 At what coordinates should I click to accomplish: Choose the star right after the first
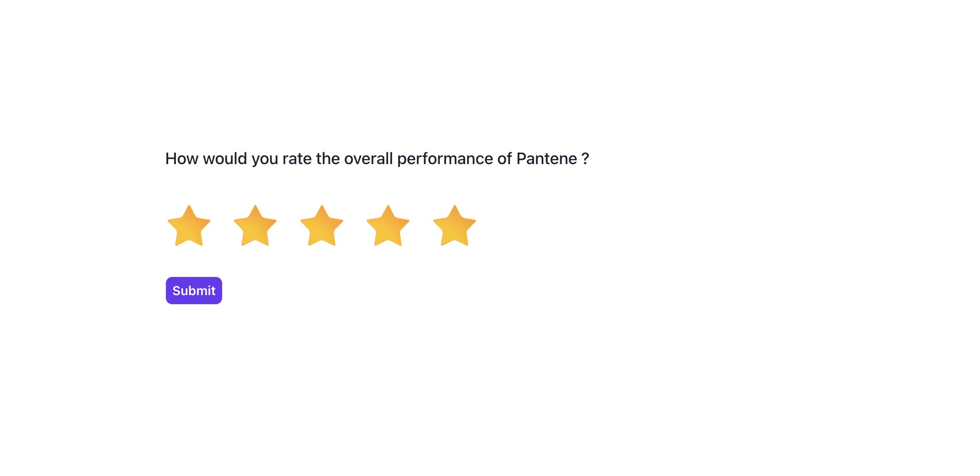pyautogui.click(x=255, y=226)
